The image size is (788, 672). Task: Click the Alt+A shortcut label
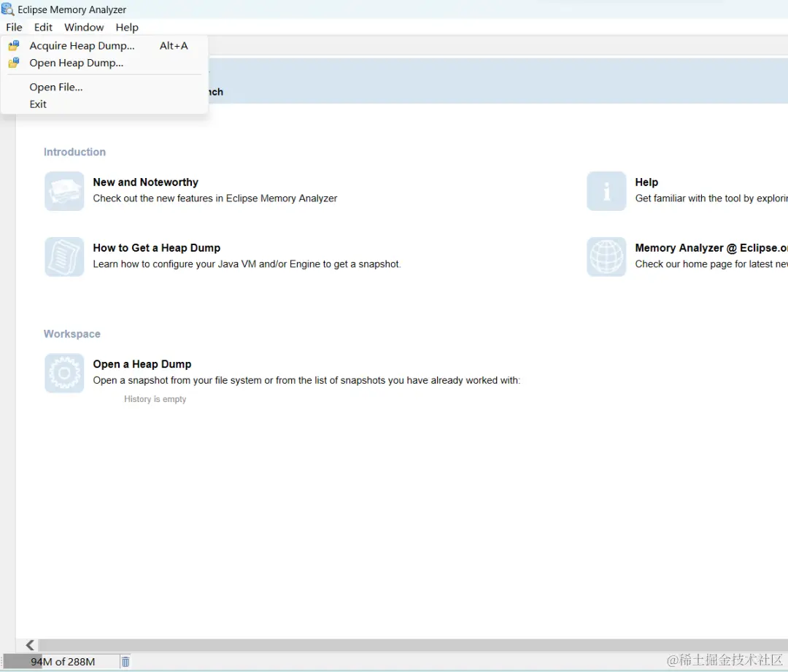coord(174,46)
